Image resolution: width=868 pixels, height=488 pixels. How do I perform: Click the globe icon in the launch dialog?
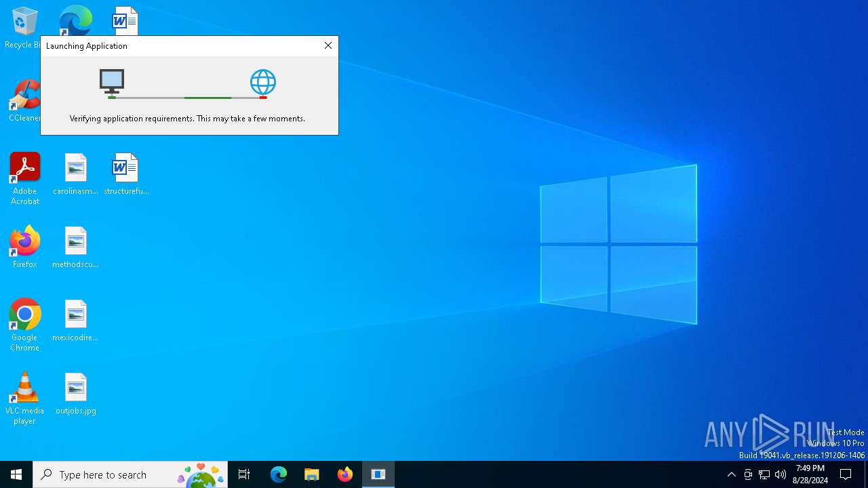click(x=263, y=83)
